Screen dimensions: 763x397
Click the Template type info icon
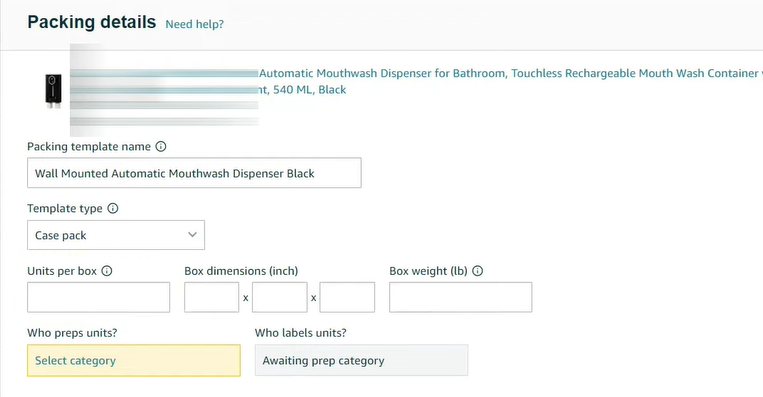[x=112, y=208]
